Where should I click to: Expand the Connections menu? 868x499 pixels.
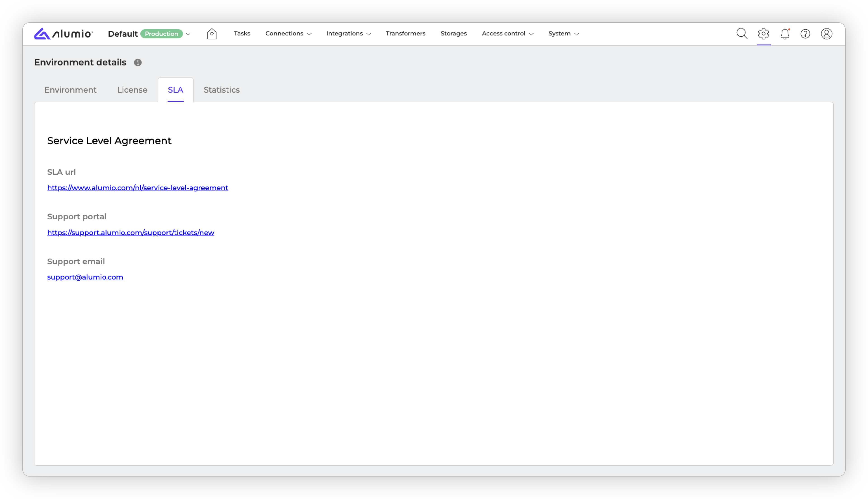[x=288, y=34]
